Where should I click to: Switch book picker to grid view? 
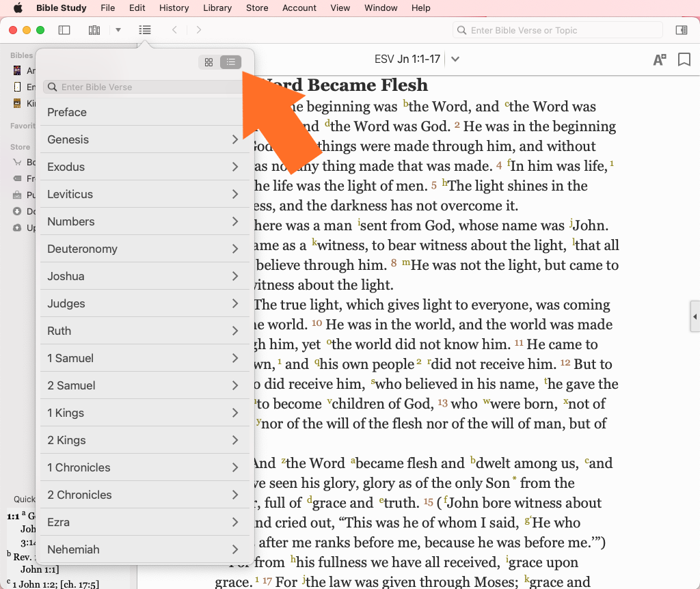click(x=209, y=62)
